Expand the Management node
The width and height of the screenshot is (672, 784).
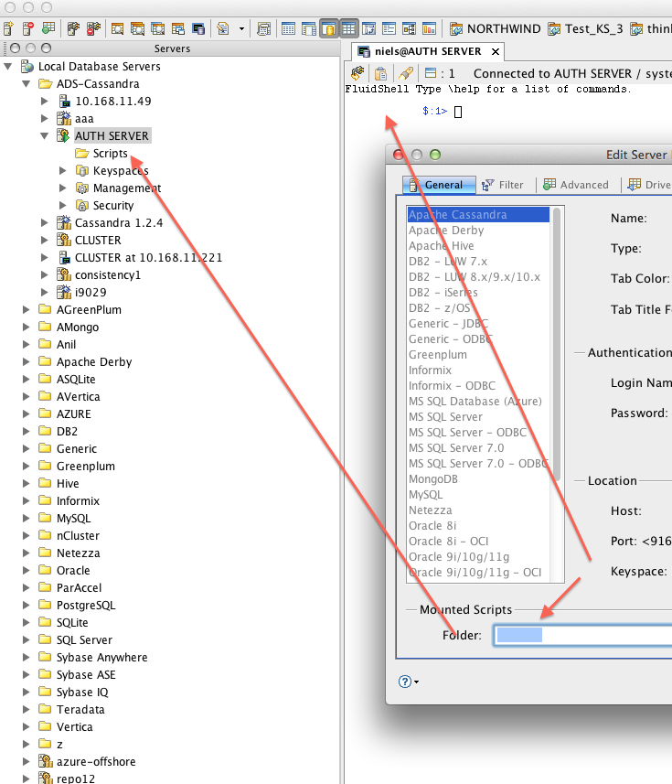coord(62,188)
